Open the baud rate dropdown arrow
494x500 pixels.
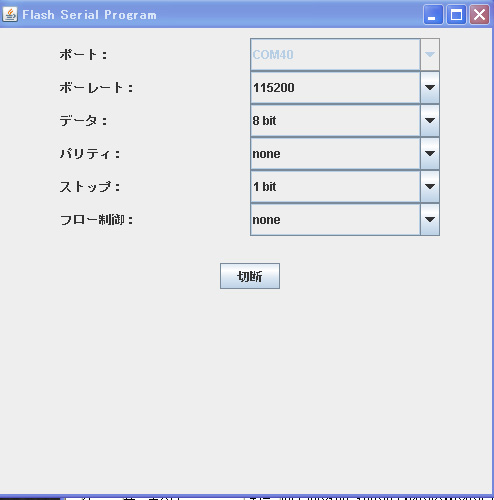[430, 88]
